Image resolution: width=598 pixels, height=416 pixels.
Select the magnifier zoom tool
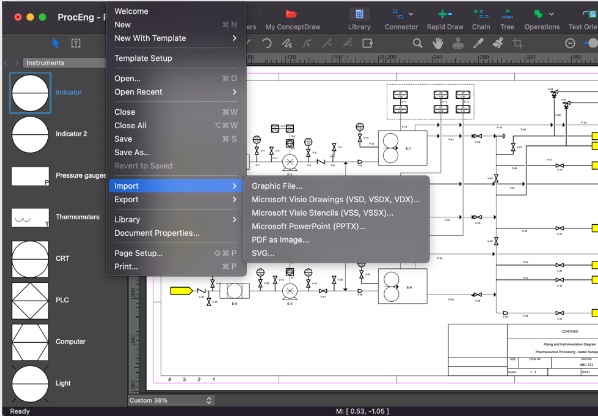point(418,43)
